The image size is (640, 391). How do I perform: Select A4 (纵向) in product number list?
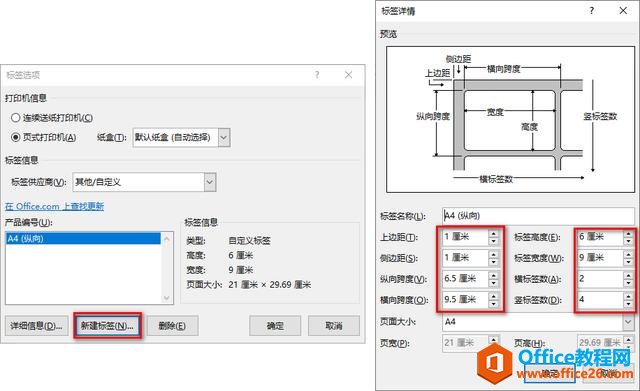[83, 238]
